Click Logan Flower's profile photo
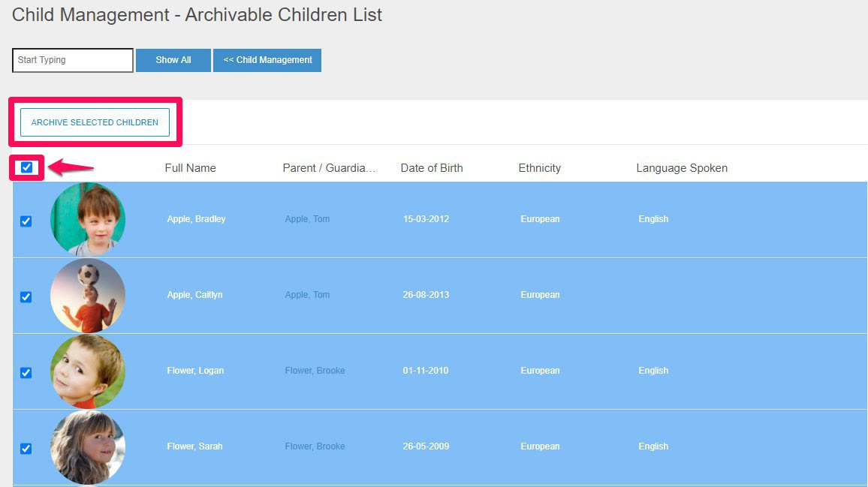 coord(88,371)
